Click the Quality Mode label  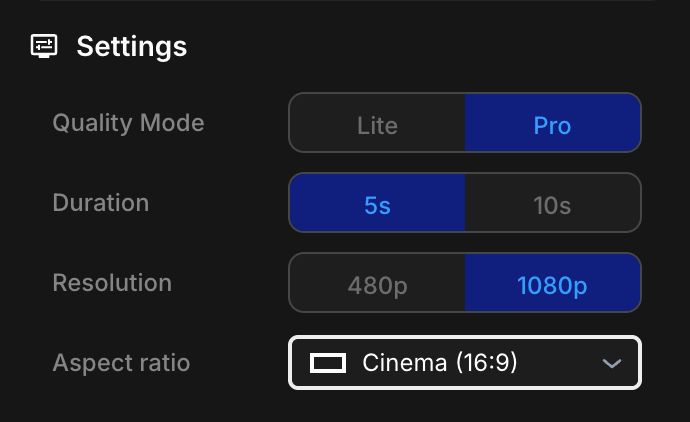[128, 123]
